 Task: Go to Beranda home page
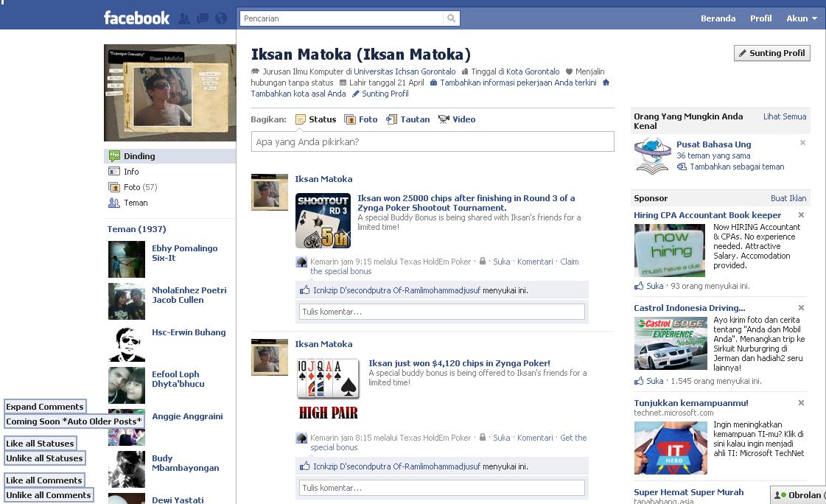[718, 18]
